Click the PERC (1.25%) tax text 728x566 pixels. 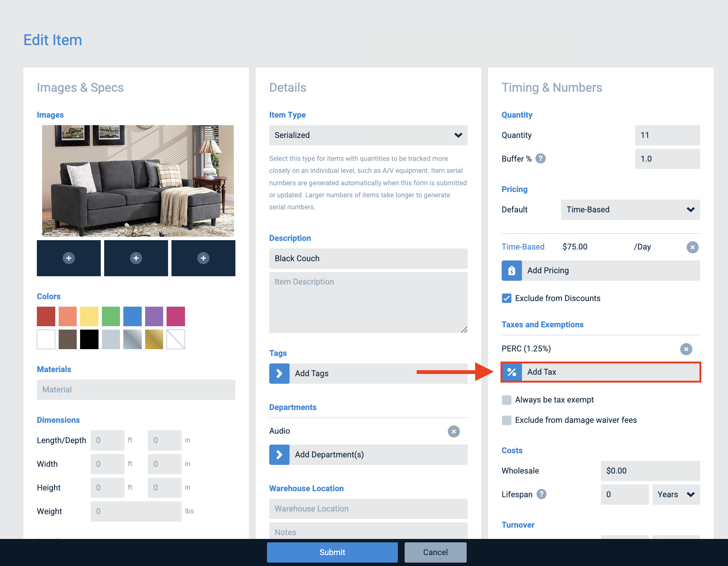point(526,349)
